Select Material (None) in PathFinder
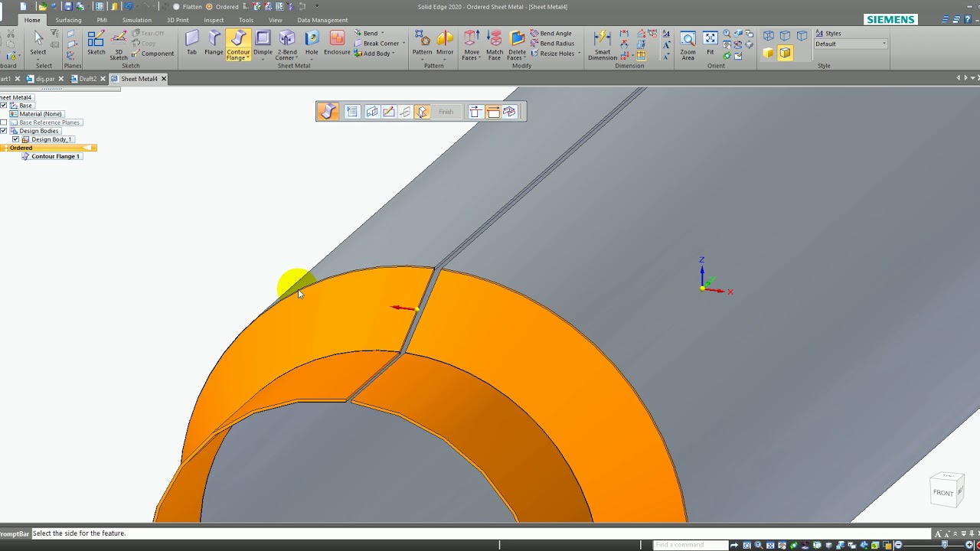Screen dimensions: 980x551 coord(36,114)
